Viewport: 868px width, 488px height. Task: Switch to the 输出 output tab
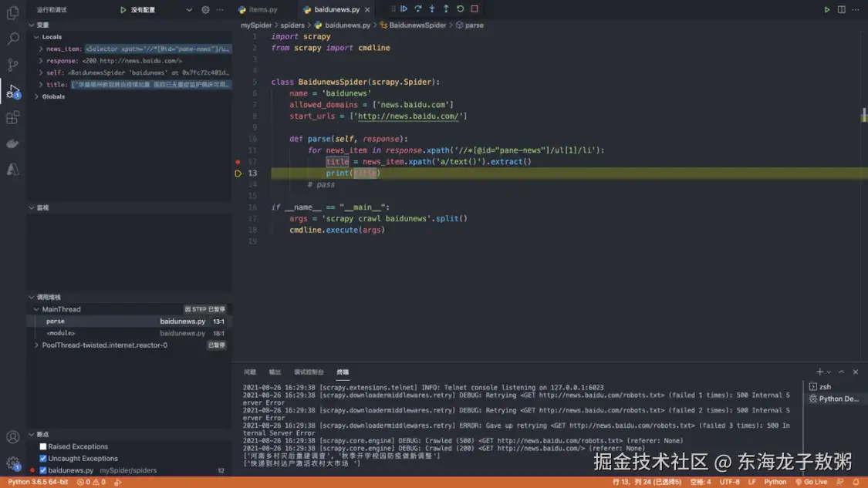pyautogui.click(x=275, y=372)
